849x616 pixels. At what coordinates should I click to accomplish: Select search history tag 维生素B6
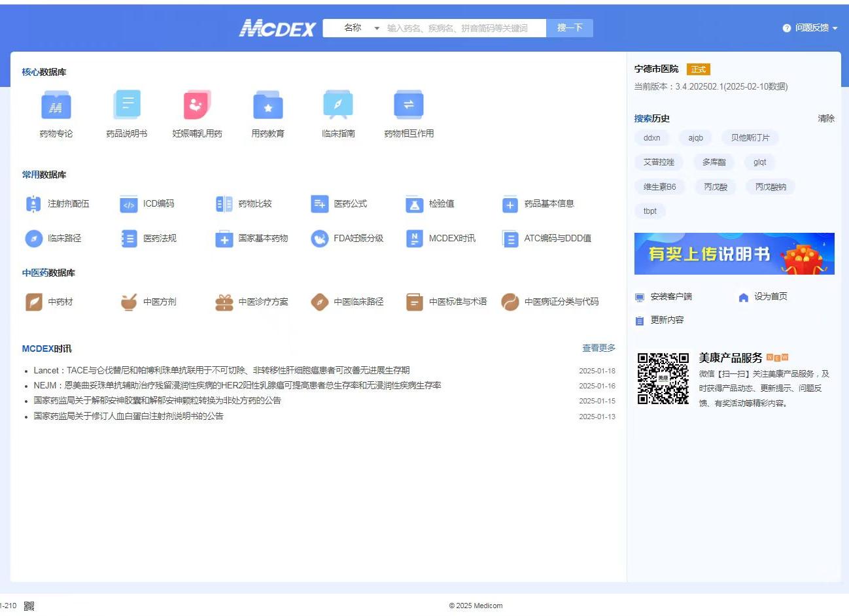click(x=660, y=187)
